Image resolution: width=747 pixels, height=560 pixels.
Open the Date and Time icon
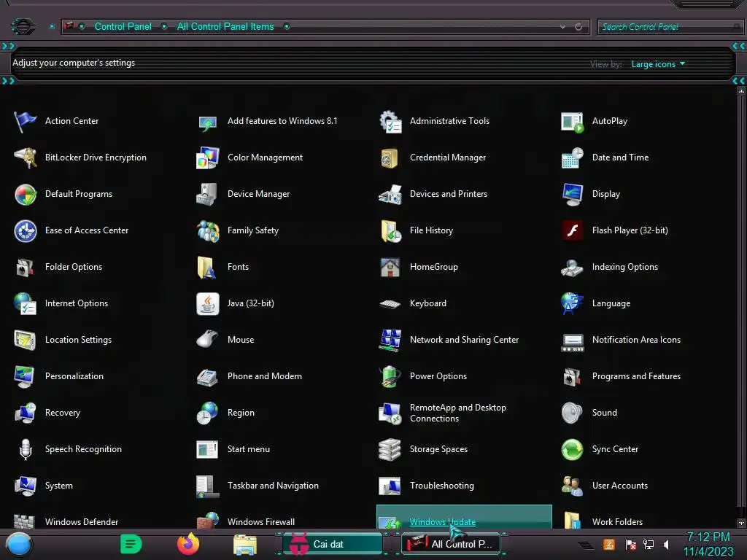tap(572, 157)
